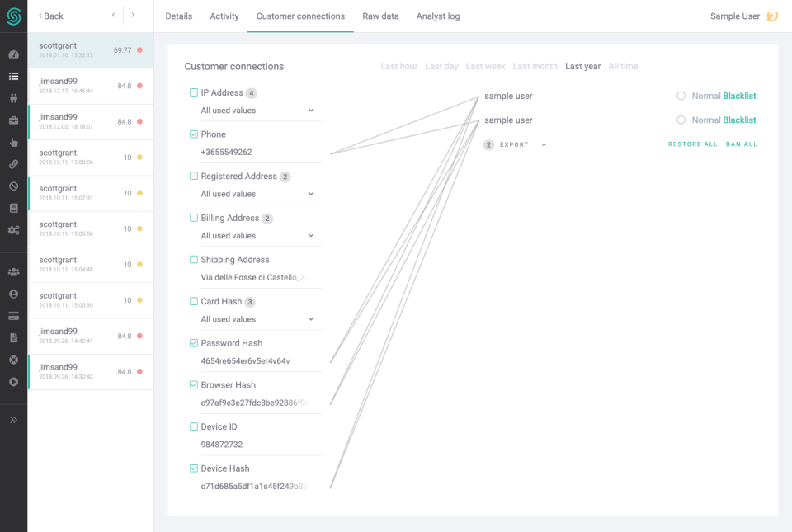The height and width of the screenshot is (532, 792).
Task: Click the link chain icon in sidebar
Action: [x=13, y=164]
